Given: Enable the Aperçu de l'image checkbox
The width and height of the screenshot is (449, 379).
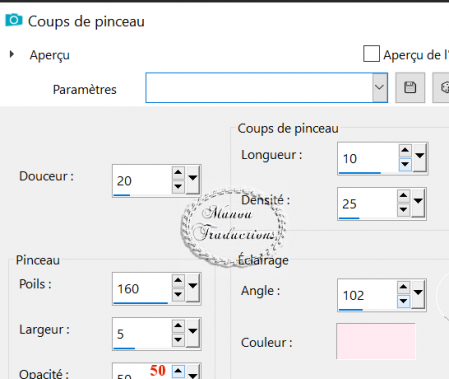Looking at the screenshot, I should (371, 54).
